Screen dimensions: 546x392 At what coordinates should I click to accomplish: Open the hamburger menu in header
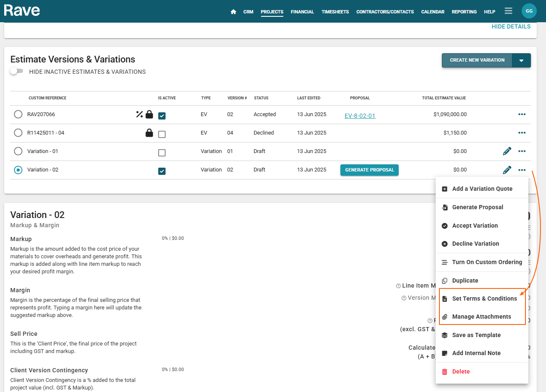coord(508,11)
